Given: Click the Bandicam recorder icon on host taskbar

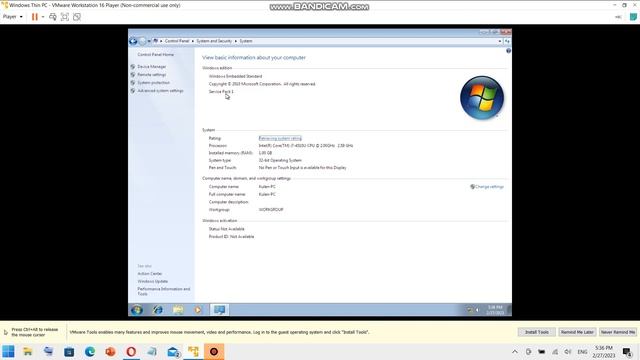Looking at the screenshot, I should click(214, 351).
